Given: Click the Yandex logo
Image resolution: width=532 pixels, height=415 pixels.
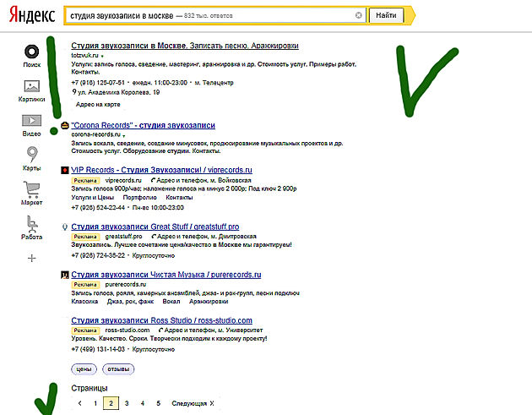Looking at the screenshot, I should 32,15.
